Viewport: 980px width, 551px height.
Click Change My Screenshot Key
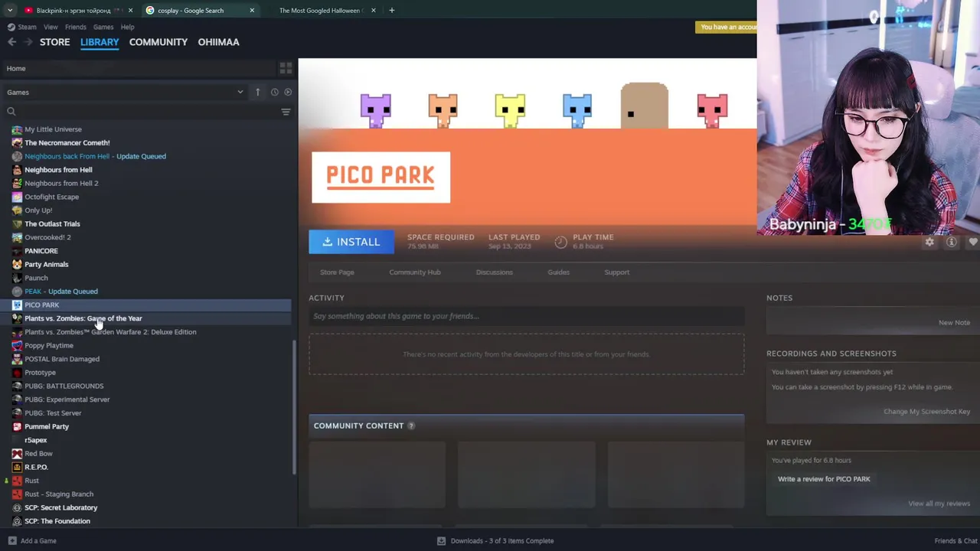pos(926,412)
